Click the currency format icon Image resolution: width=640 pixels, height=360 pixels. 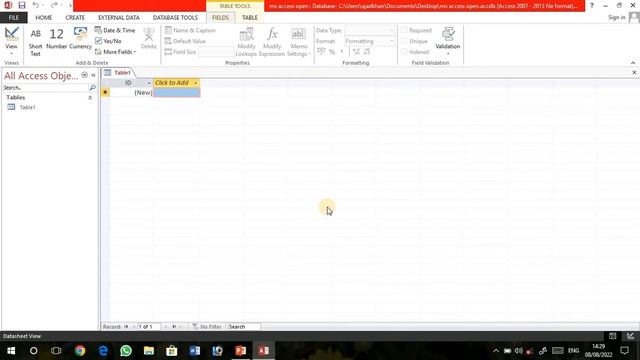point(321,51)
